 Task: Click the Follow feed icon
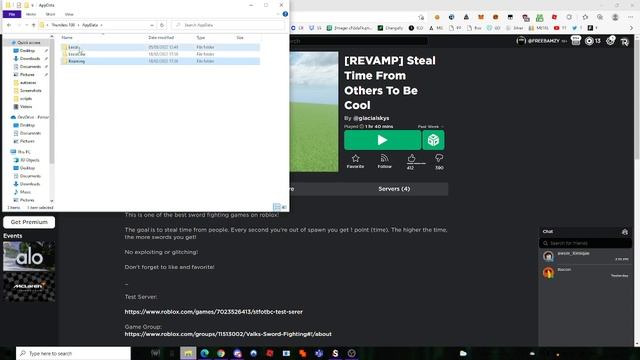point(384,158)
